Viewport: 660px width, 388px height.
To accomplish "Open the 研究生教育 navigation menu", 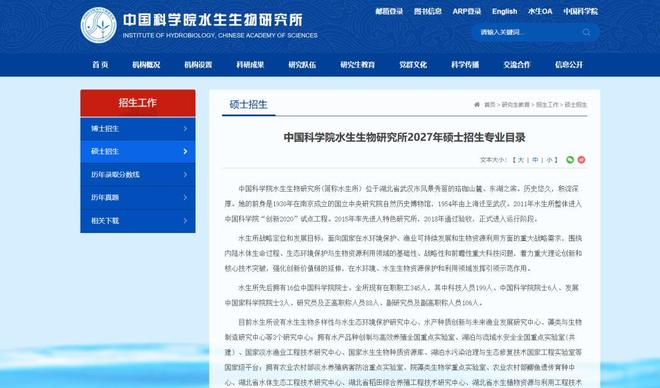I will [357, 64].
